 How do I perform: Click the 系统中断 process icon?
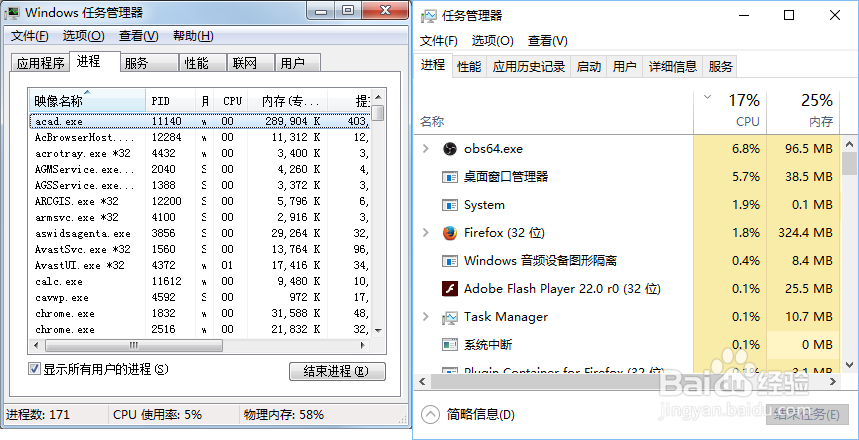pos(450,345)
